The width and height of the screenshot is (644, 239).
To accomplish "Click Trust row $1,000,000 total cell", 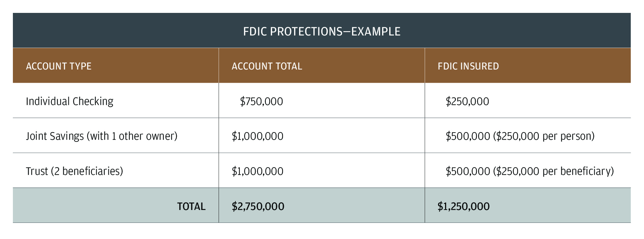I will coord(257,171).
